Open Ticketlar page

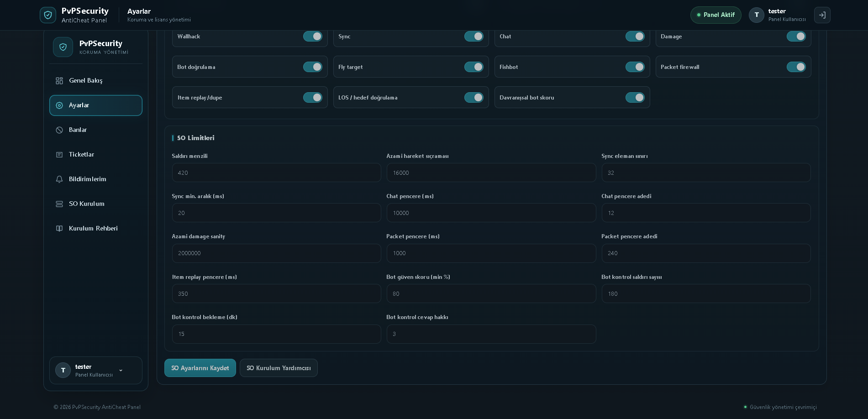tap(96, 155)
